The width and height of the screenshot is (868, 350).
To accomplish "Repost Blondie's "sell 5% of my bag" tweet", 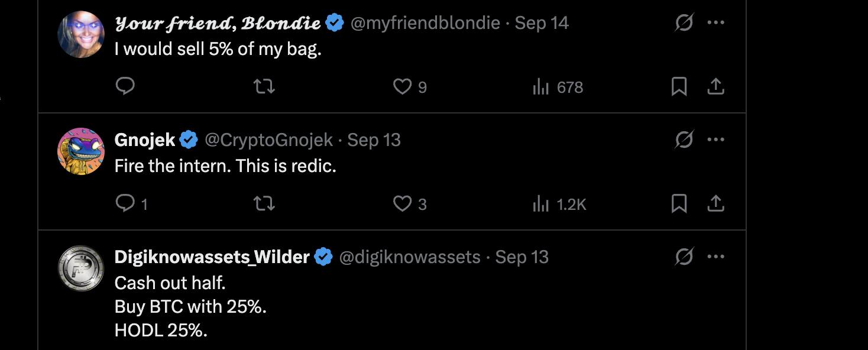I will [x=264, y=87].
